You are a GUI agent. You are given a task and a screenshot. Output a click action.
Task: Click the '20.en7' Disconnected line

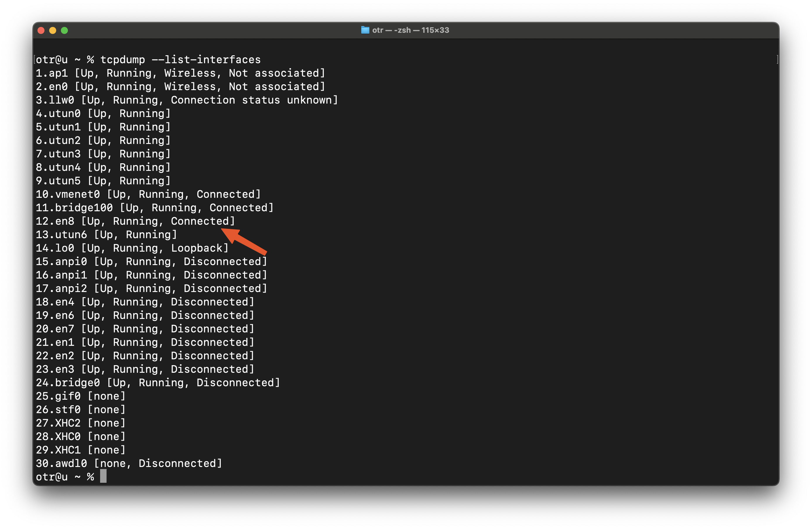tap(145, 329)
